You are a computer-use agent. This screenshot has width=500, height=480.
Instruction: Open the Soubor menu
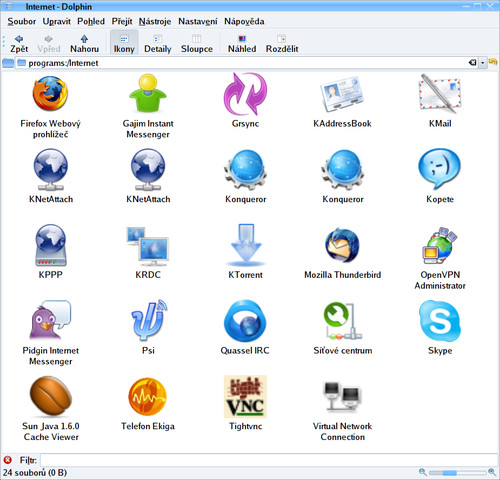tap(22, 21)
